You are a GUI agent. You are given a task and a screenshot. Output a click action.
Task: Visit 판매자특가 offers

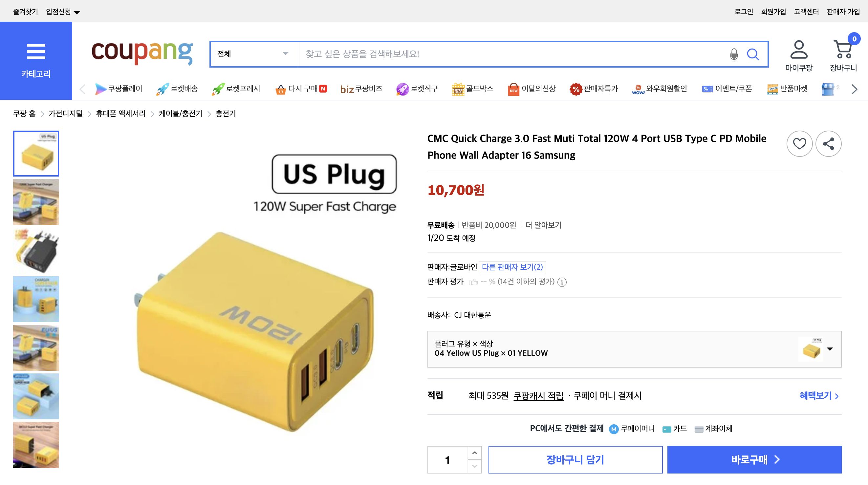pos(595,89)
